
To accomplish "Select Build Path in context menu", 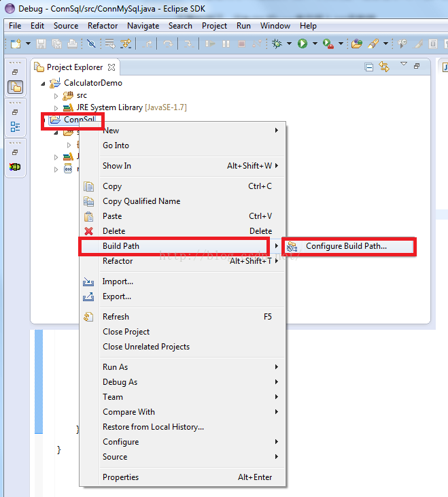I will point(182,246).
